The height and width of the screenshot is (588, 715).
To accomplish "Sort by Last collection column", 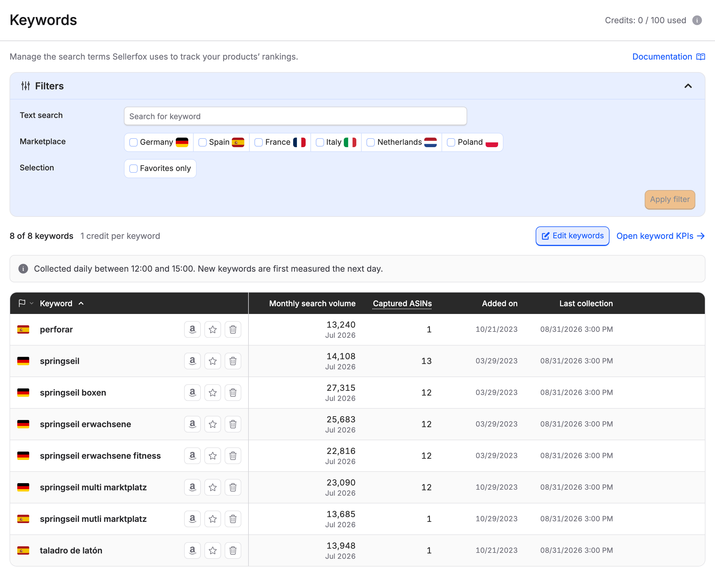I will pyautogui.click(x=586, y=304).
